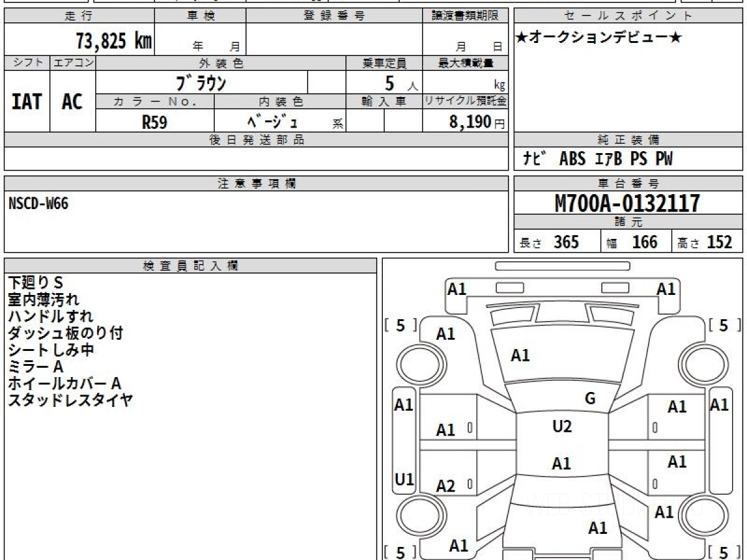This screenshot has height=560, width=747.
Task: Select chassis number M700A-0132117
Action: [x=627, y=203]
